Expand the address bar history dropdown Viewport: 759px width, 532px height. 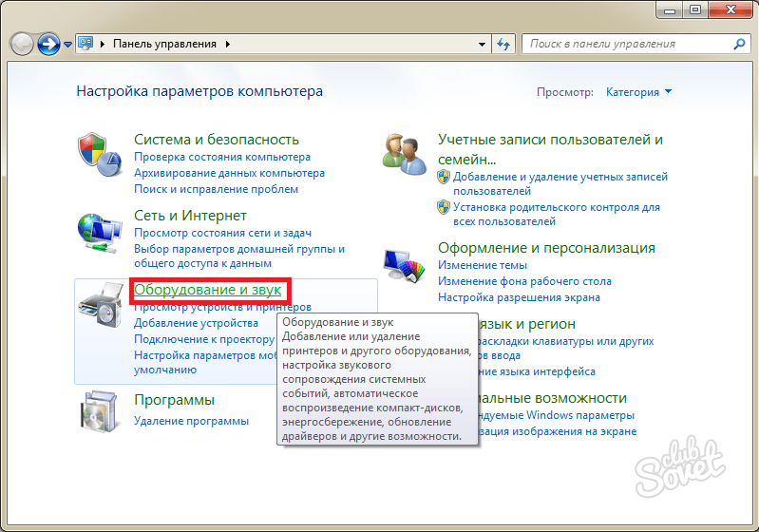(482, 44)
